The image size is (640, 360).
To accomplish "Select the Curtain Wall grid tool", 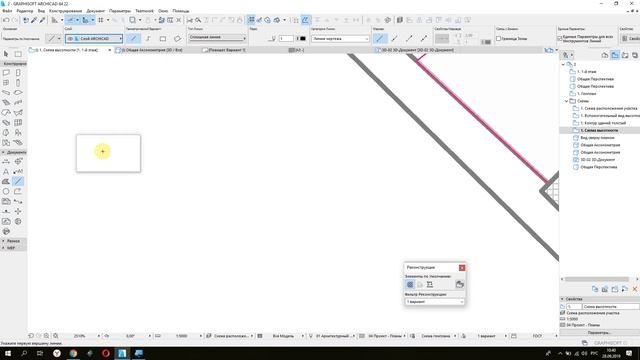I will (x=18, y=122).
